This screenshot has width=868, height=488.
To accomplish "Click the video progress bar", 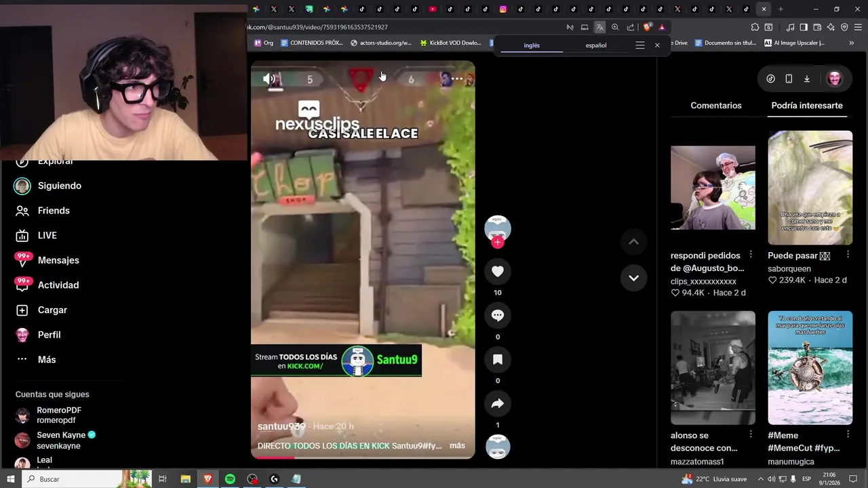I will tap(363, 457).
